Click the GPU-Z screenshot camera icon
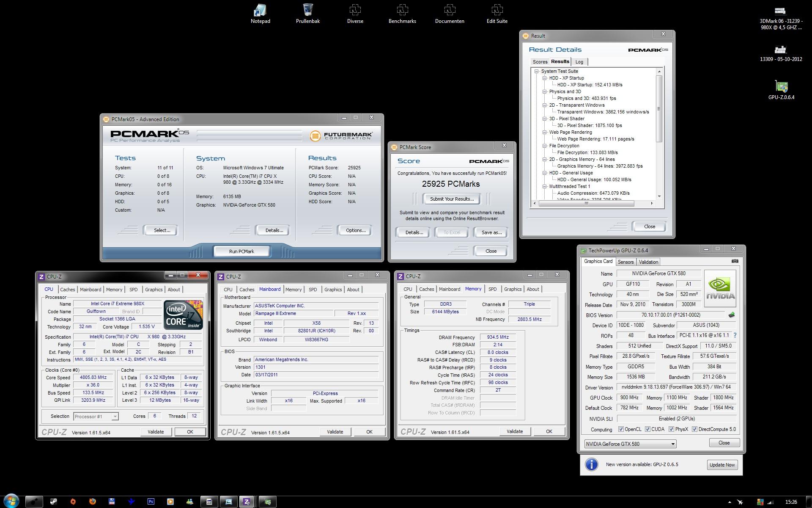 pos(735,261)
